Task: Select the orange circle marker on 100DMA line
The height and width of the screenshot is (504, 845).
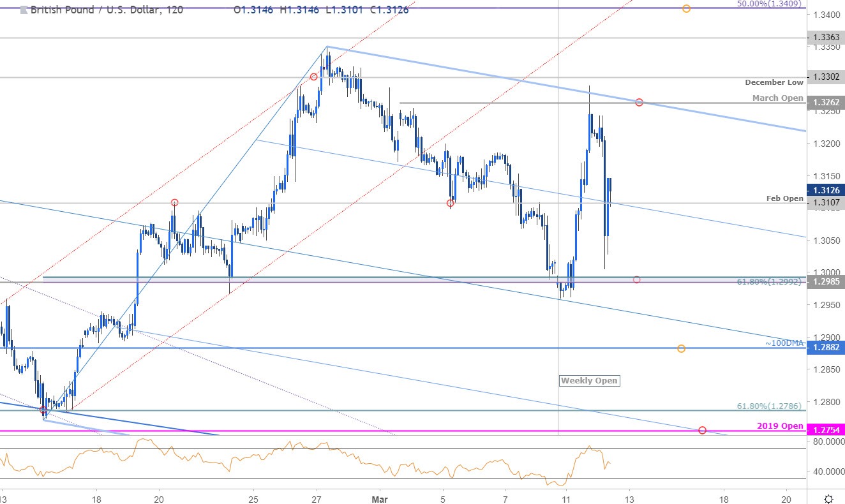Action: click(681, 348)
